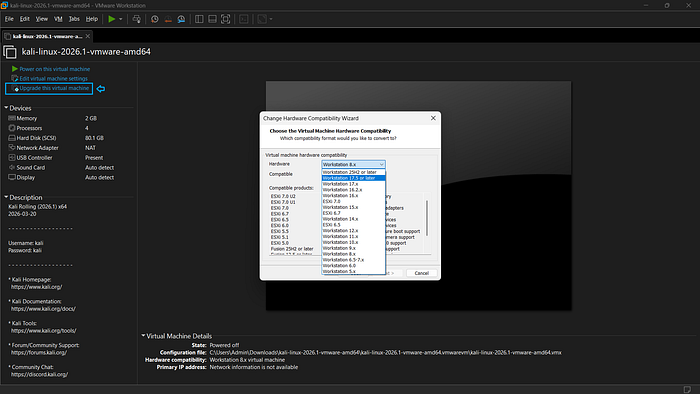This screenshot has height=394, width=700.
Task: Open the Edit menu
Action: [x=25, y=19]
